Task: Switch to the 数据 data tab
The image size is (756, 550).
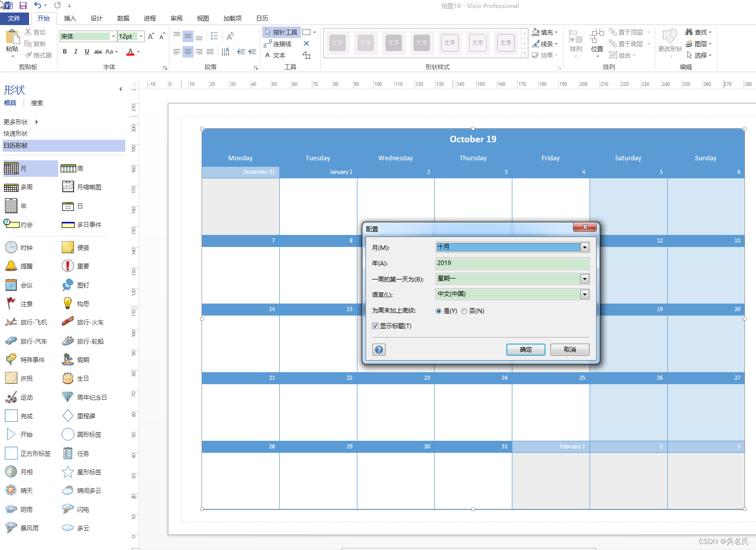Action: (x=123, y=19)
